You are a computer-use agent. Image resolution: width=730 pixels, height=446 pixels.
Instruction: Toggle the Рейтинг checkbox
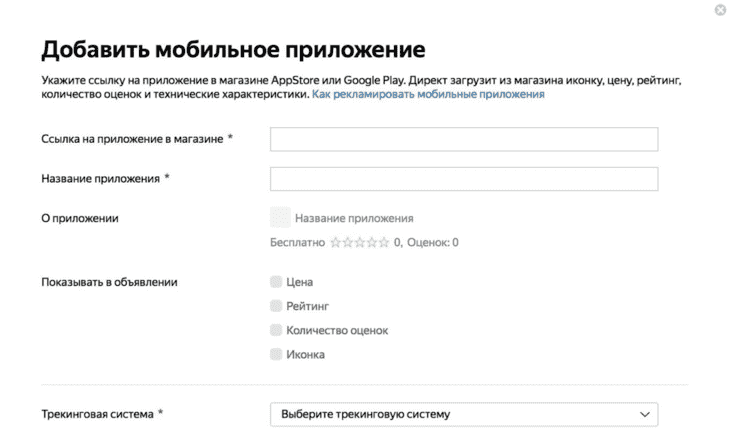pyautogui.click(x=276, y=306)
